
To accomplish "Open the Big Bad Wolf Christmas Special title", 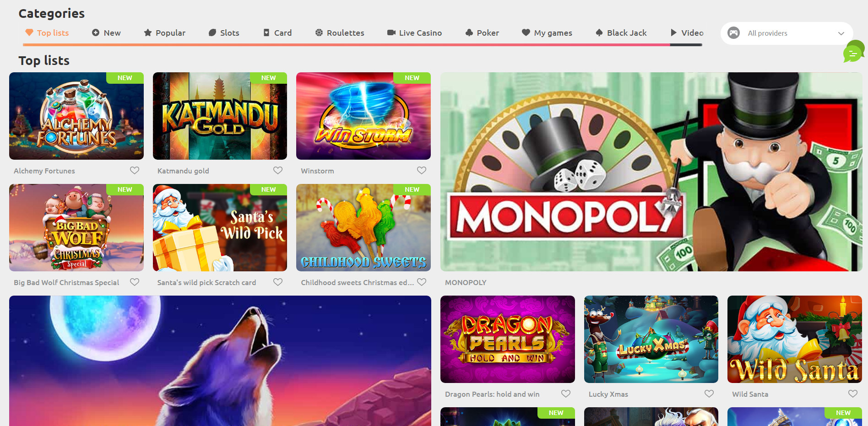I will pos(66,282).
